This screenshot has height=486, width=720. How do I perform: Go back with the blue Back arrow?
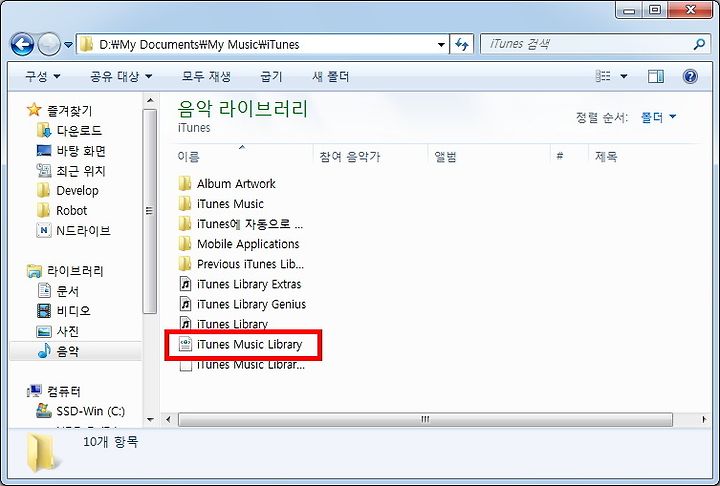(22, 45)
